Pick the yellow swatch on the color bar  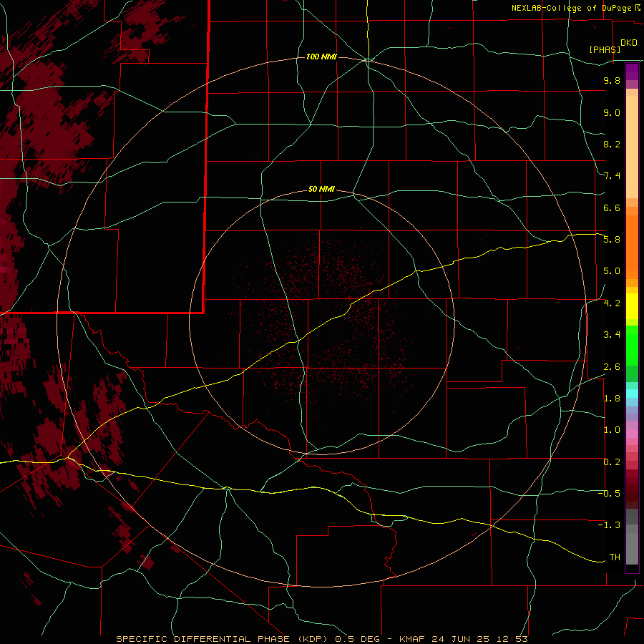(632, 306)
